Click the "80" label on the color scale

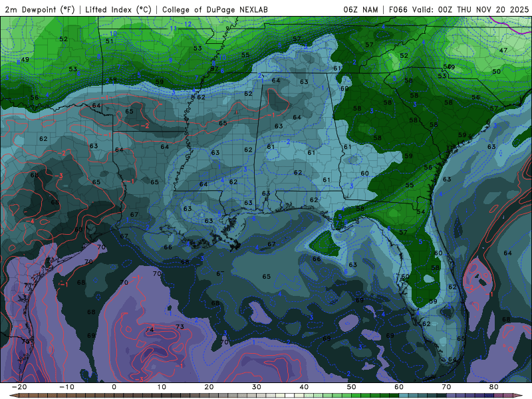(x=494, y=387)
